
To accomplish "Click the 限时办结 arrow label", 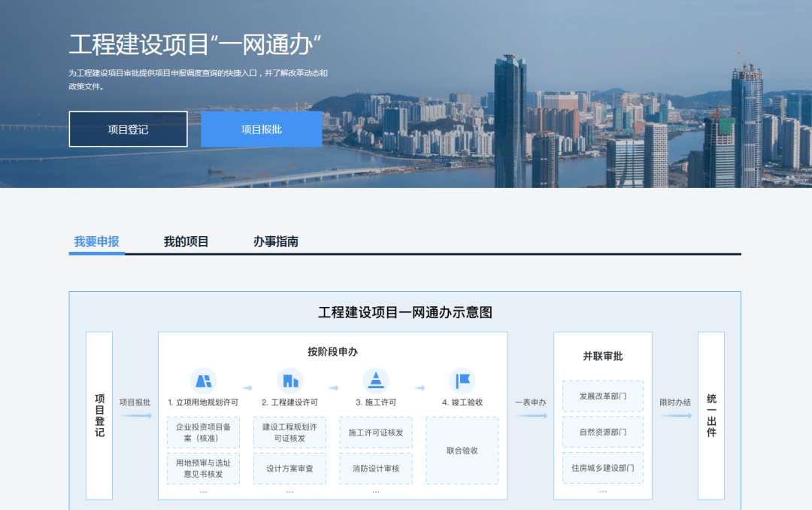I will coord(674,402).
